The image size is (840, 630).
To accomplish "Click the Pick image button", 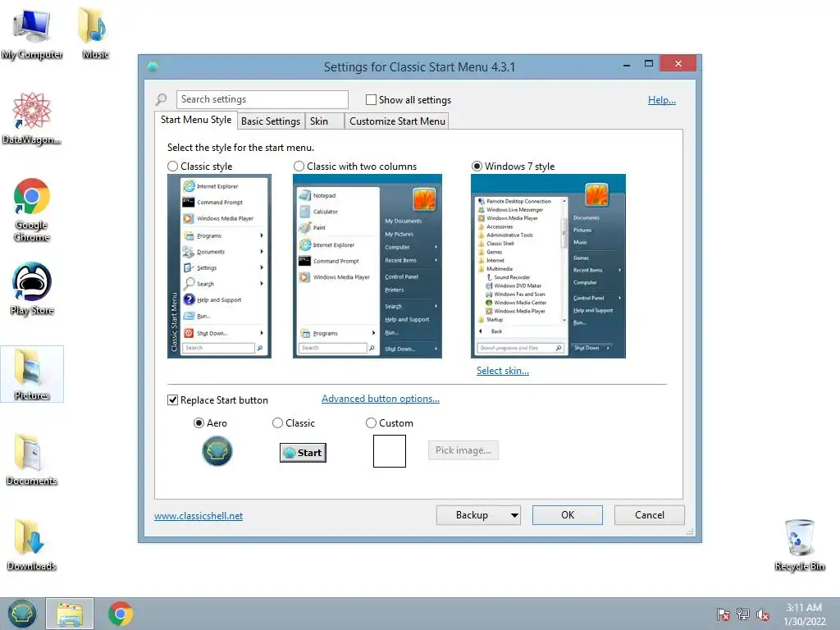I will (463, 450).
